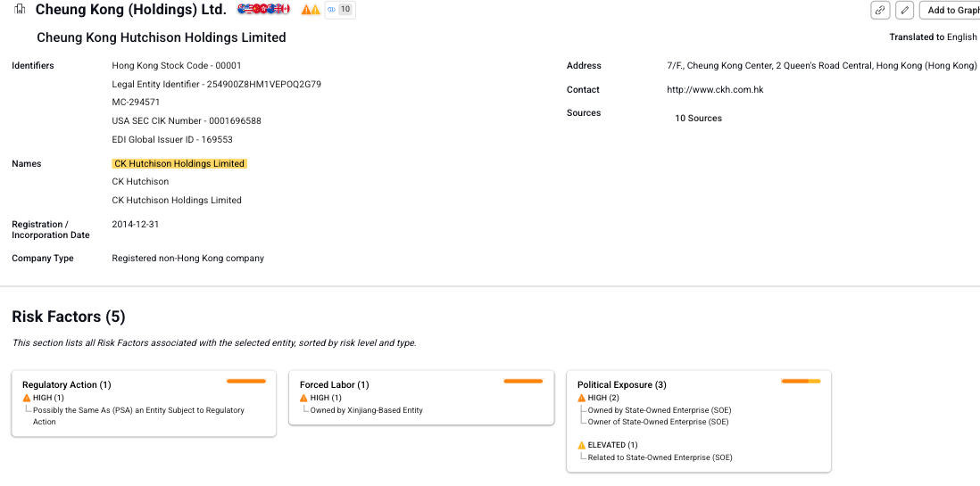Image resolution: width=980 pixels, height=486 pixels.
Task: Select 'Possibly the Same As (PSA)' risk item
Action: click(x=138, y=416)
